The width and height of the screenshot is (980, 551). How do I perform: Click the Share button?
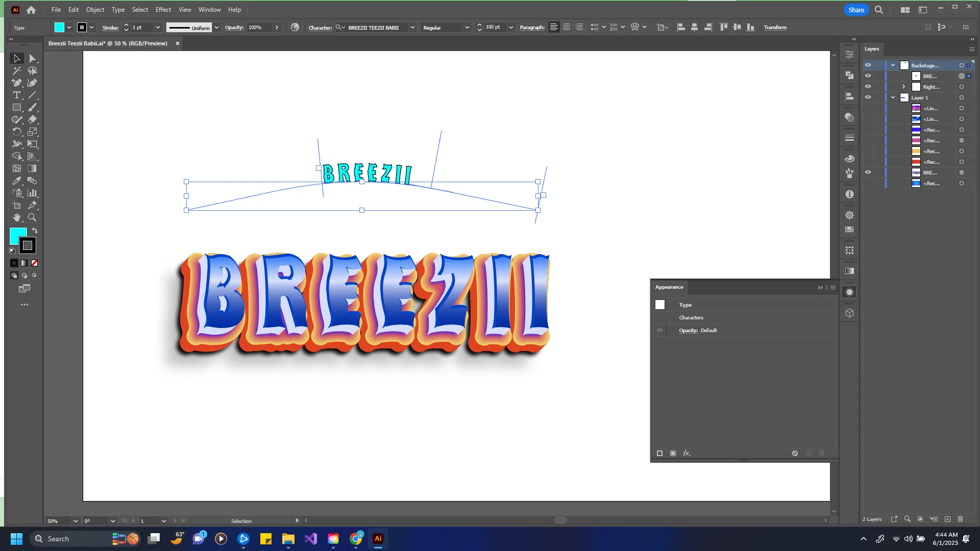(856, 10)
